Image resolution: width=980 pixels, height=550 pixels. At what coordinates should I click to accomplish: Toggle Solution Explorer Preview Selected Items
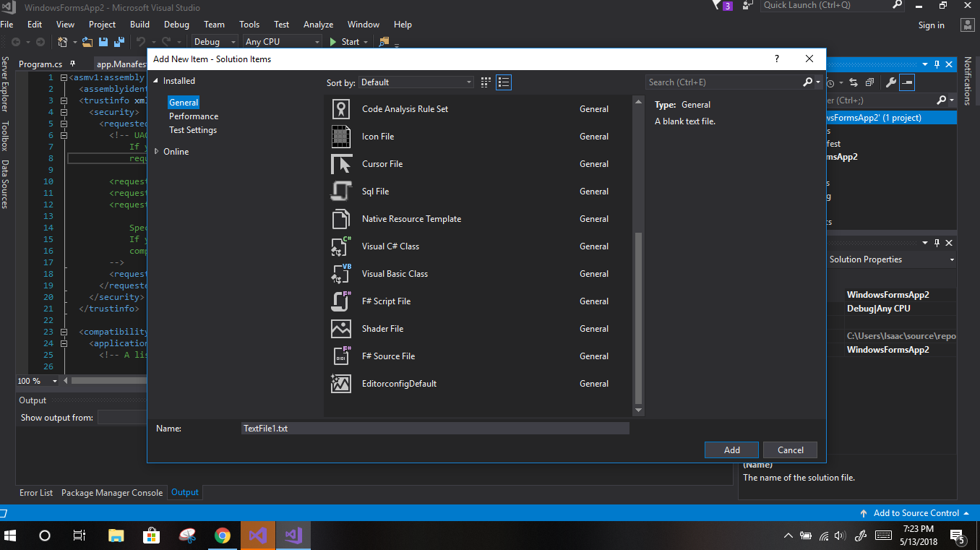tap(906, 82)
